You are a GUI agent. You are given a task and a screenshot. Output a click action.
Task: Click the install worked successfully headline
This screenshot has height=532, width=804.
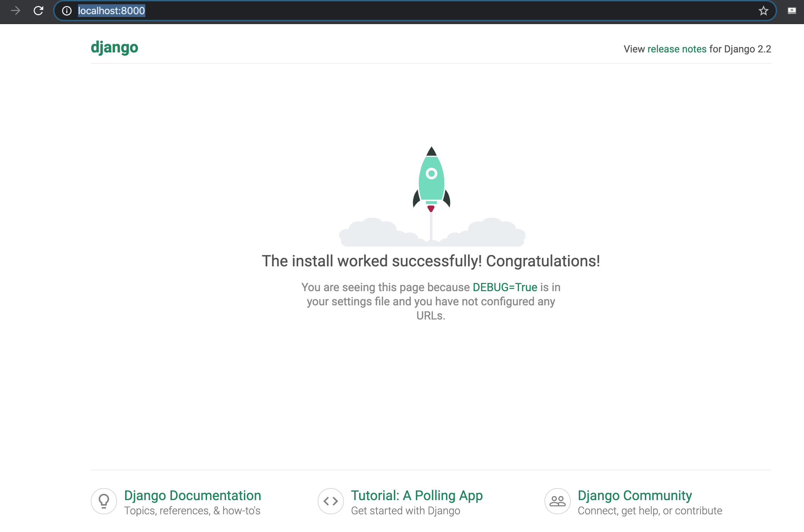tap(431, 261)
